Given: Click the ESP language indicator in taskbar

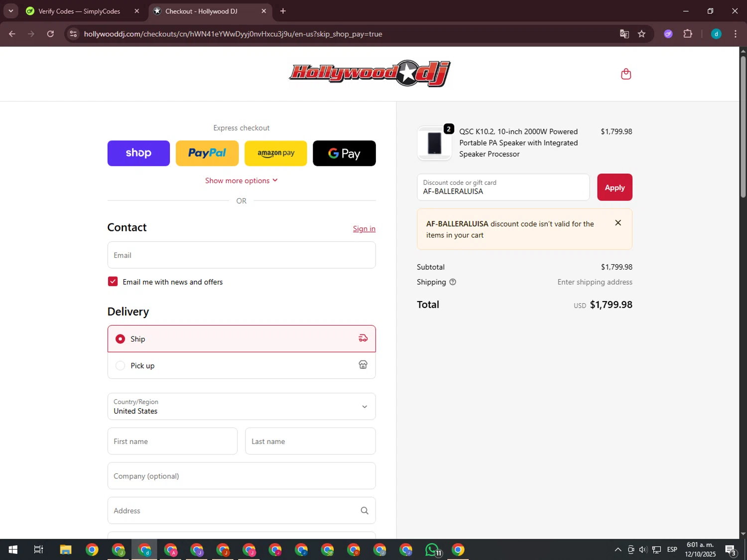Looking at the screenshot, I should click(672, 550).
